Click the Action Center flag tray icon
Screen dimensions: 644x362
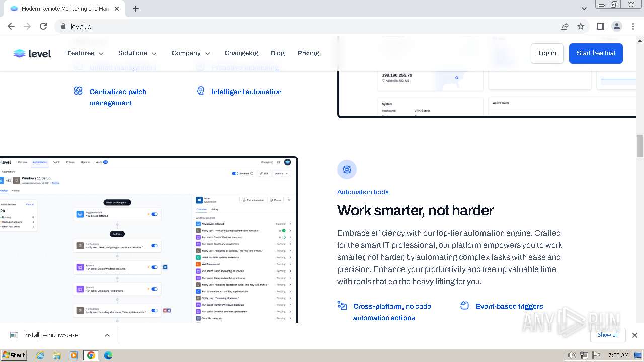596,355
